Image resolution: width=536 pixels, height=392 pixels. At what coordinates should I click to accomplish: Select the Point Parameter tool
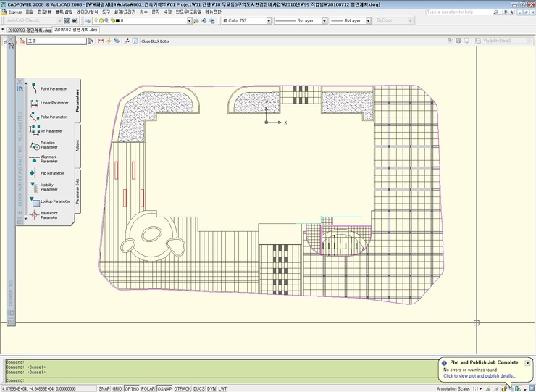[51, 88]
